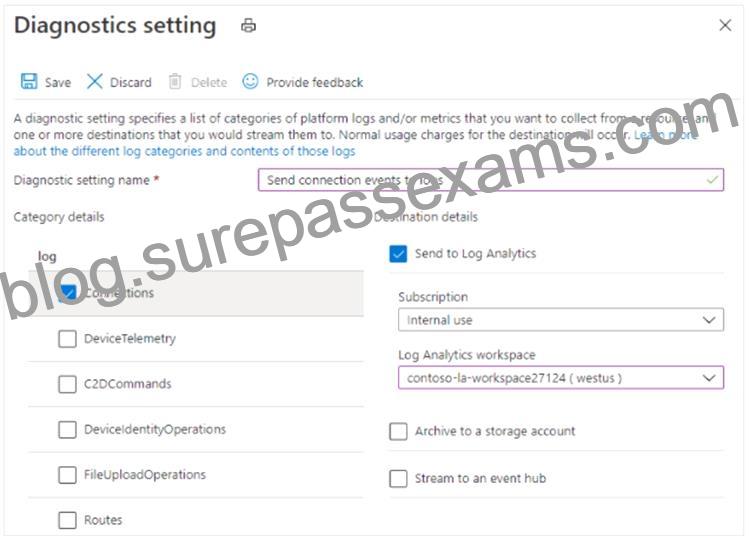Click the Provide feedback text button
Image resolution: width=749 pixels, height=543 pixels.
point(315,83)
